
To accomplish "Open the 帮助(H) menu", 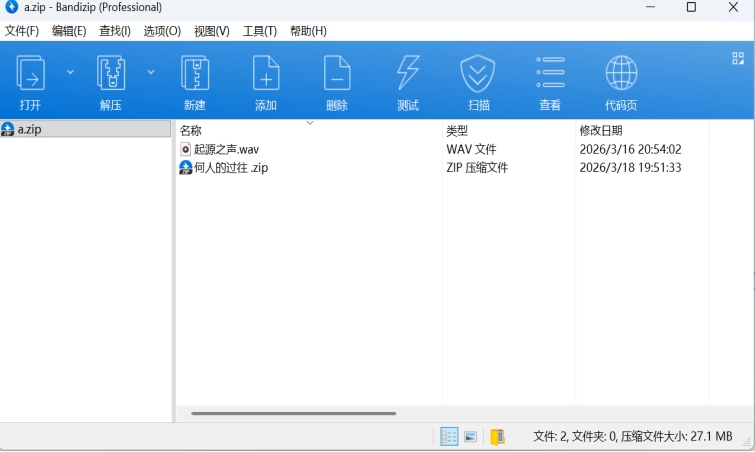I will 308,31.
